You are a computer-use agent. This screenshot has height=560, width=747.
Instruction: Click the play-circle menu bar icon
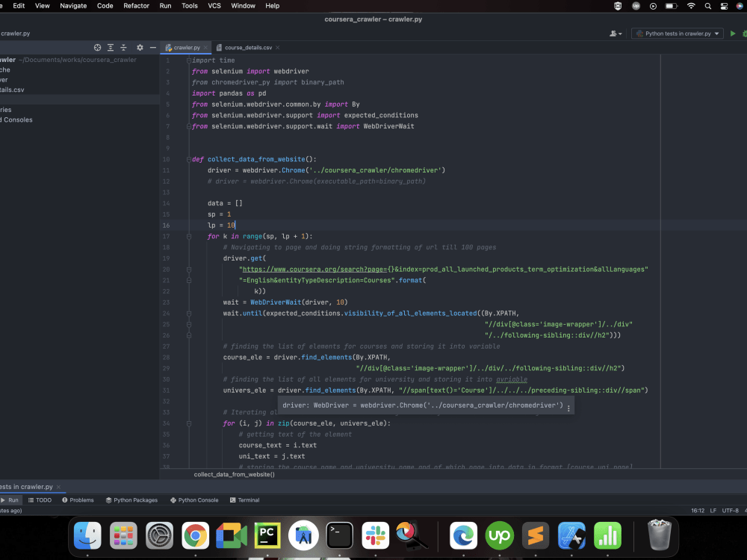pos(653,6)
